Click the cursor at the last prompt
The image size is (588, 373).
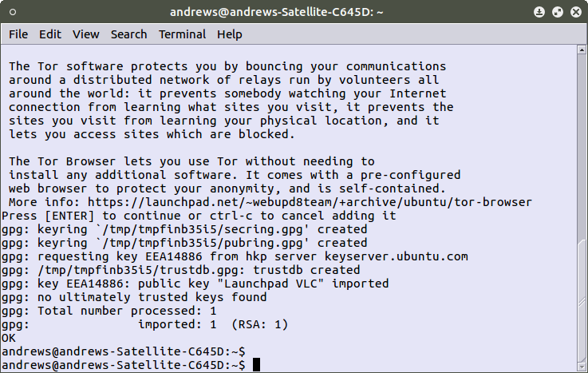coord(256,365)
